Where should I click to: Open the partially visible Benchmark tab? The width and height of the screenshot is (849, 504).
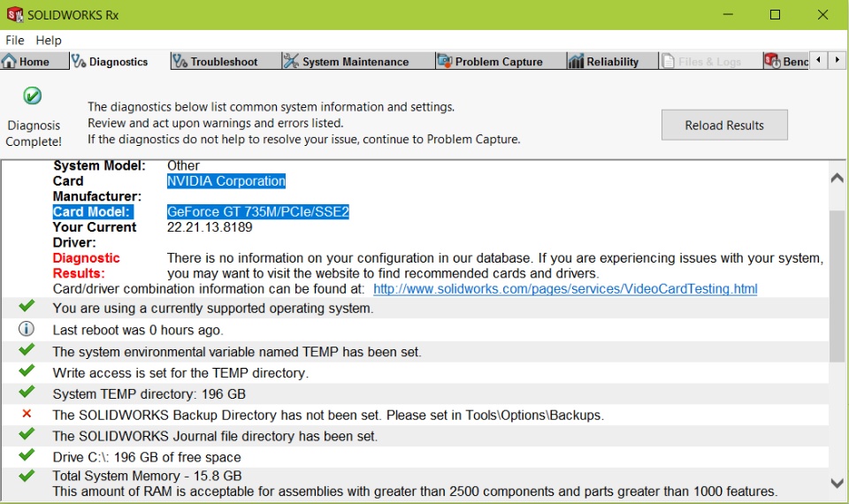(786, 61)
